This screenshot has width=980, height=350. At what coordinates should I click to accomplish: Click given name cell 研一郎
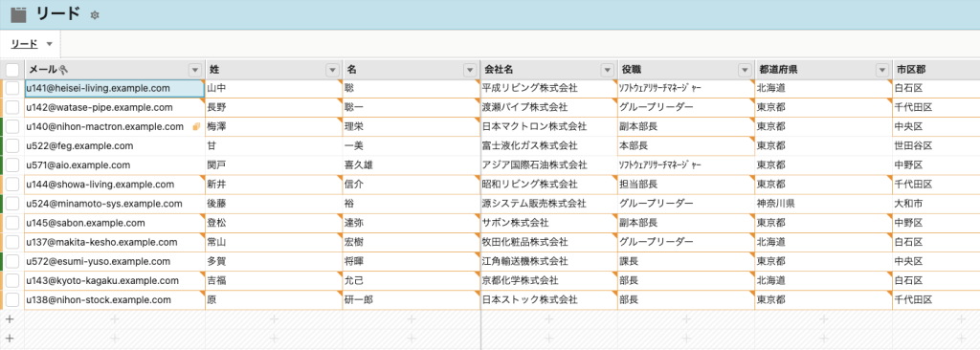tap(412, 300)
